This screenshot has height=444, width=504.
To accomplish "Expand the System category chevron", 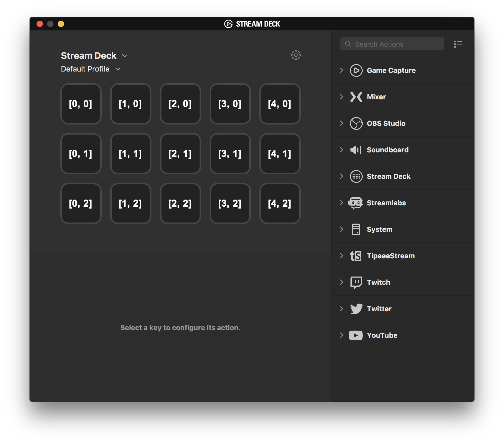I will (341, 229).
